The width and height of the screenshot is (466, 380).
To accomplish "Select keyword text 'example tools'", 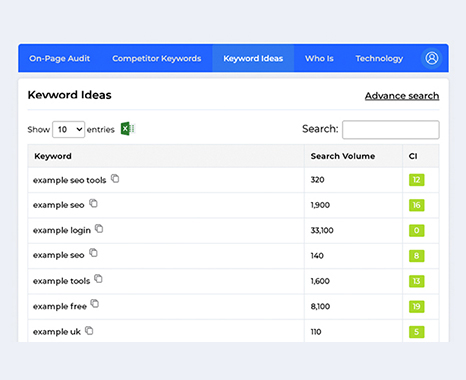I will click(61, 281).
